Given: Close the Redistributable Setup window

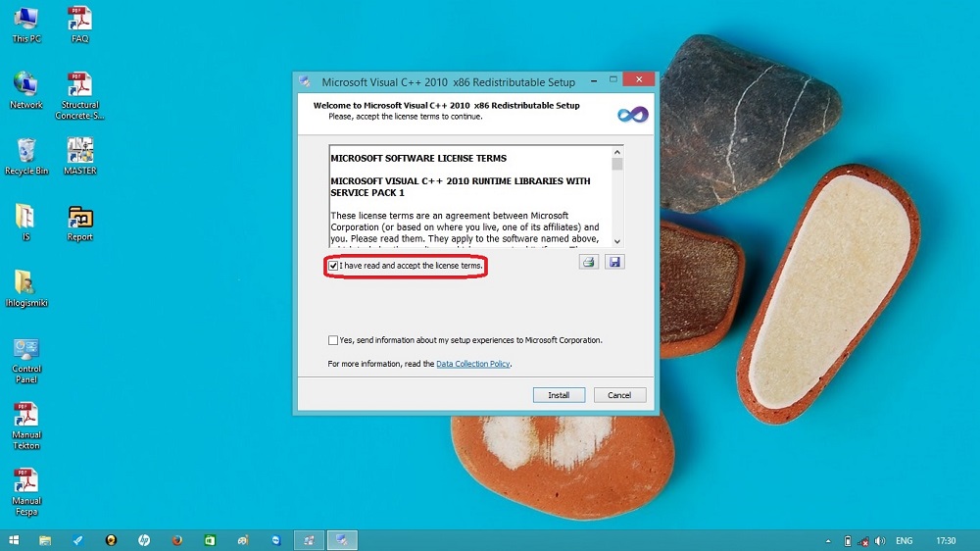Looking at the screenshot, I should click(x=639, y=79).
